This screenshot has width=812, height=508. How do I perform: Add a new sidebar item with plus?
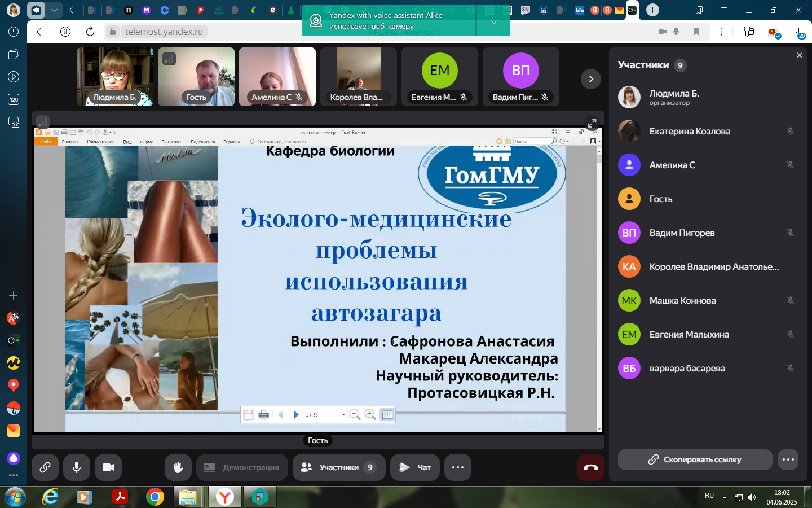tap(14, 295)
